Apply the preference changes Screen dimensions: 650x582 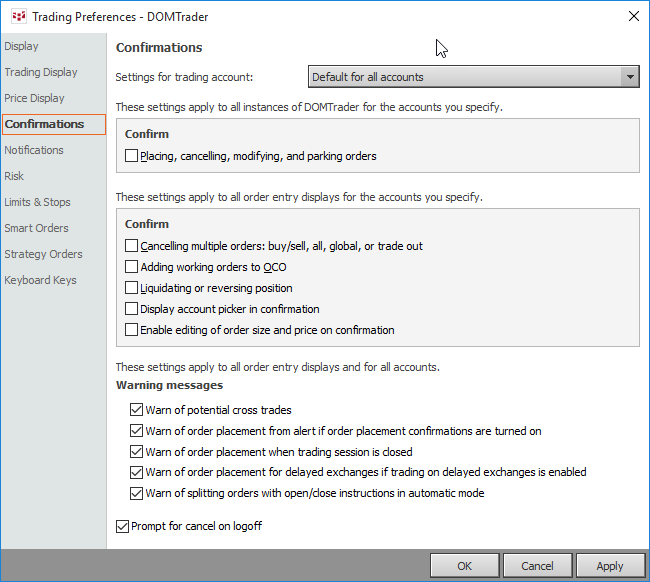[x=610, y=566]
